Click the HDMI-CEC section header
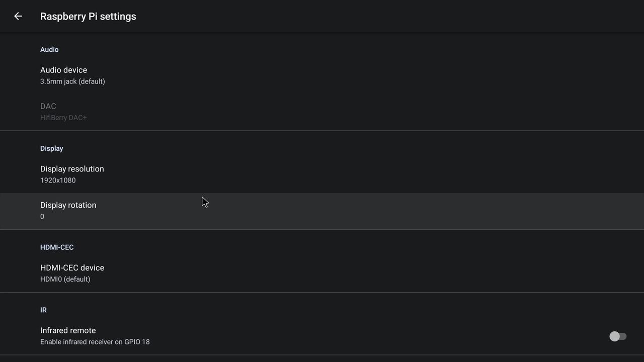Image resolution: width=644 pixels, height=362 pixels. point(57,247)
